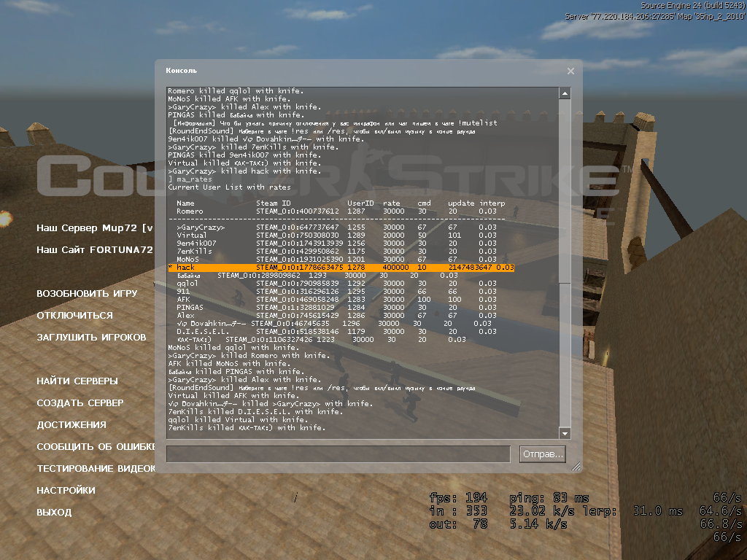747x560 pixels.
Task: Click СООБЩИТЬ ОБ ОШИБКЕ menu item
Action: click(96, 447)
